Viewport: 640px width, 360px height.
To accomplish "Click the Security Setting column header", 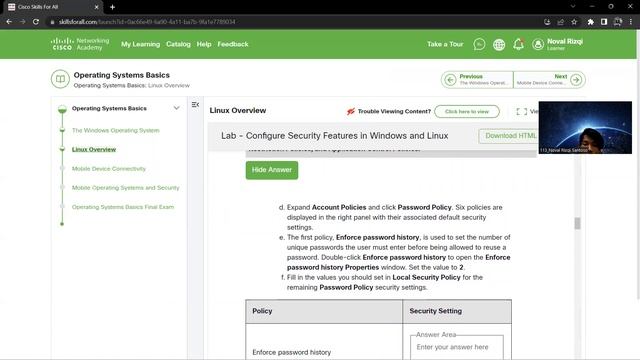I will click(457, 311).
